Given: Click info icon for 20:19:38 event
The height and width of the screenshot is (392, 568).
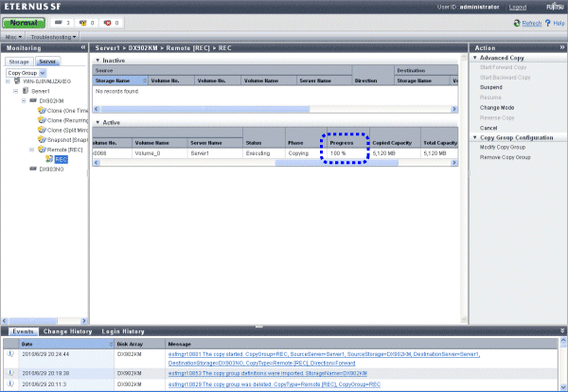Looking at the screenshot, I should pyautogui.click(x=10, y=373).
